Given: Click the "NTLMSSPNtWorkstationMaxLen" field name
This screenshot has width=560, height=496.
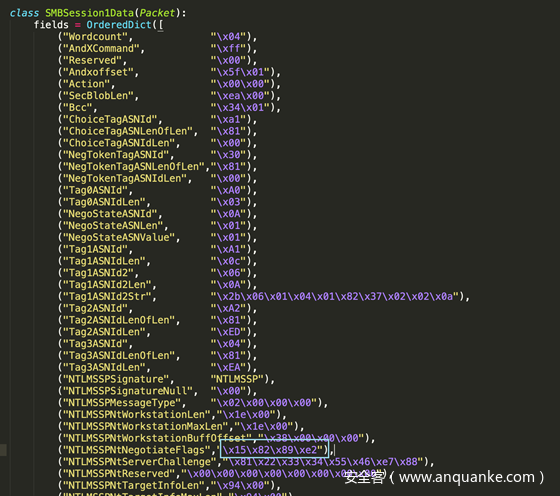Looking at the screenshot, I should (146, 426).
